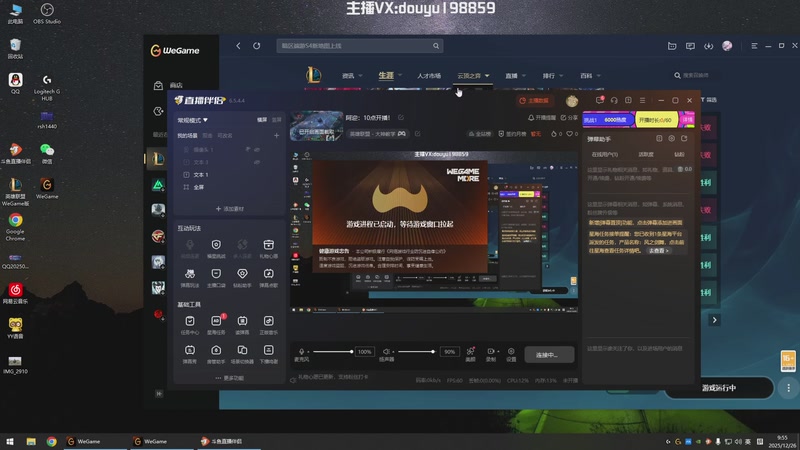
Task: Click 详情 on challenge banner
Action: (x=688, y=119)
